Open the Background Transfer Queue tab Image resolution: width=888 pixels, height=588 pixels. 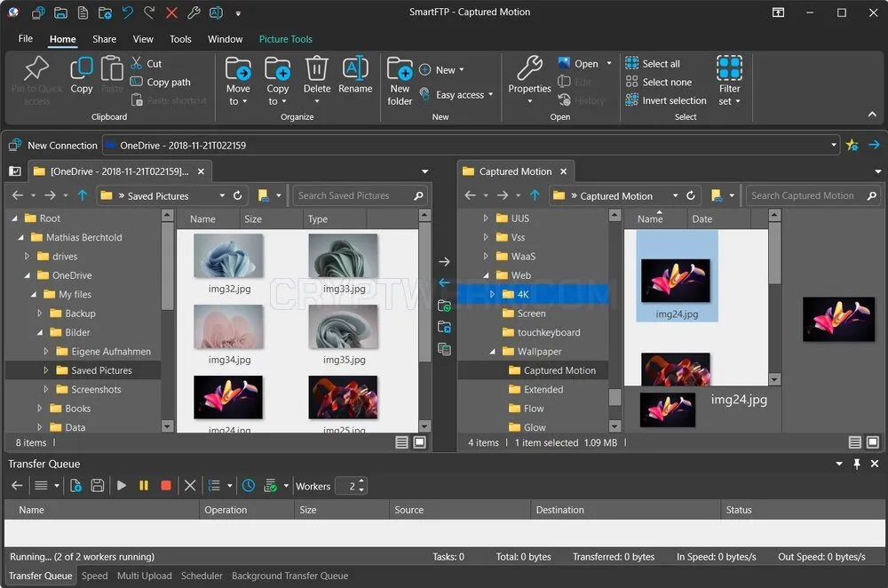point(290,576)
